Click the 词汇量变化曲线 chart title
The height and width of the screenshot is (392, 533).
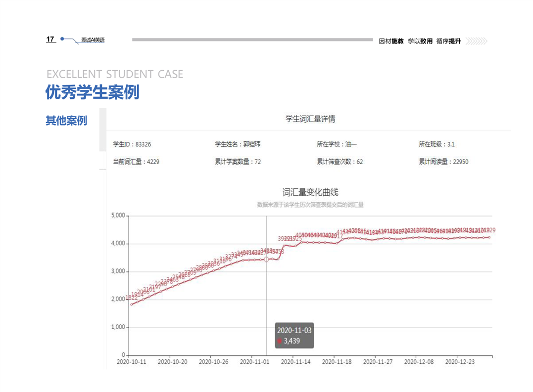pyautogui.click(x=310, y=193)
